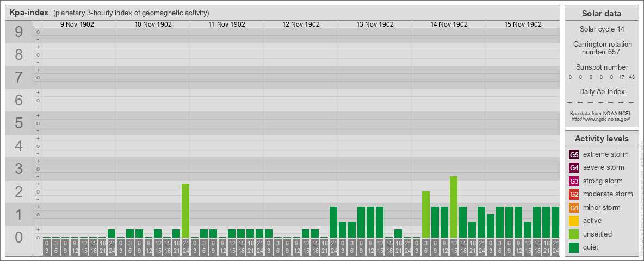Click the 13 Nov 18-21h bar
Screen dimensions: 644x261
pos(398,233)
